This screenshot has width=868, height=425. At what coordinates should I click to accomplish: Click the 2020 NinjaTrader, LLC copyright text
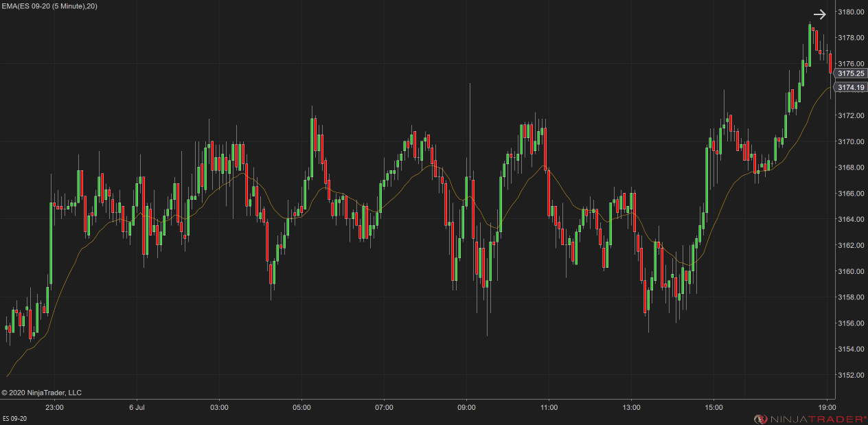pyautogui.click(x=41, y=393)
